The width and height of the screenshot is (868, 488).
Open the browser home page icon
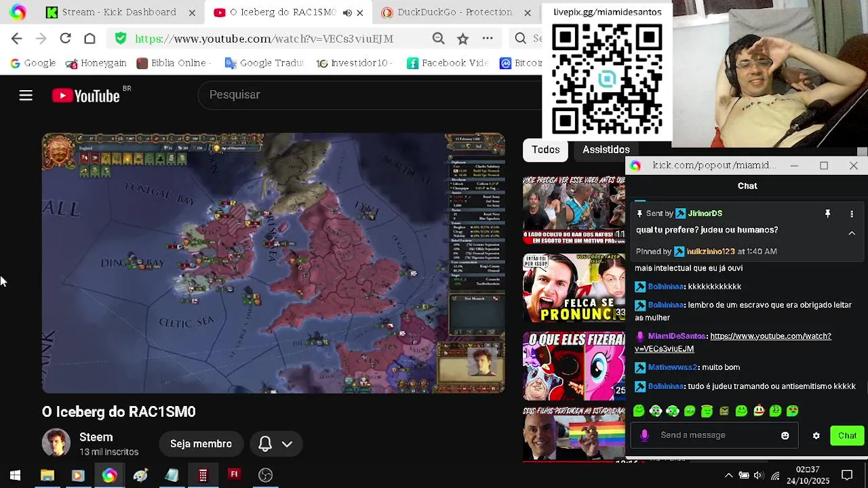coord(90,39)
